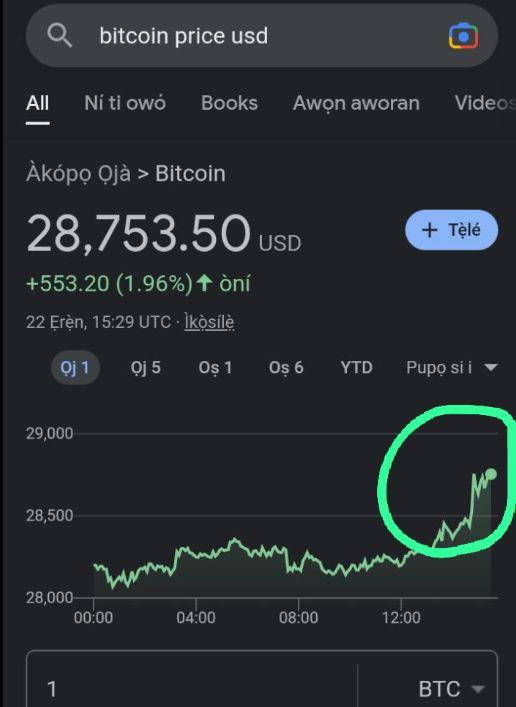Expand the Pupọ si i dropdown
Viewport: 516px width, 707px height.
452,367
